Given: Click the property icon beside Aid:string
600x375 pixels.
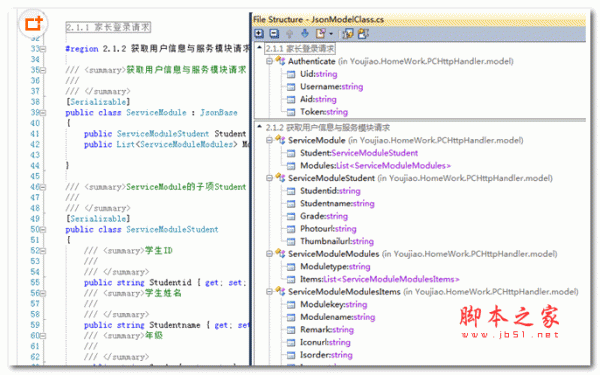Looking at the screenshot, I should tap(291, 99).
